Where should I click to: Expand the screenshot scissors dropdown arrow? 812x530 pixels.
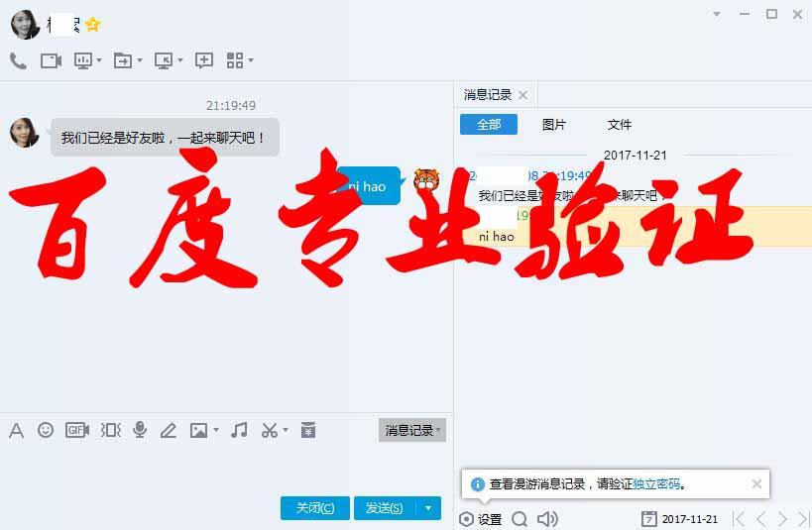point(286,430)
